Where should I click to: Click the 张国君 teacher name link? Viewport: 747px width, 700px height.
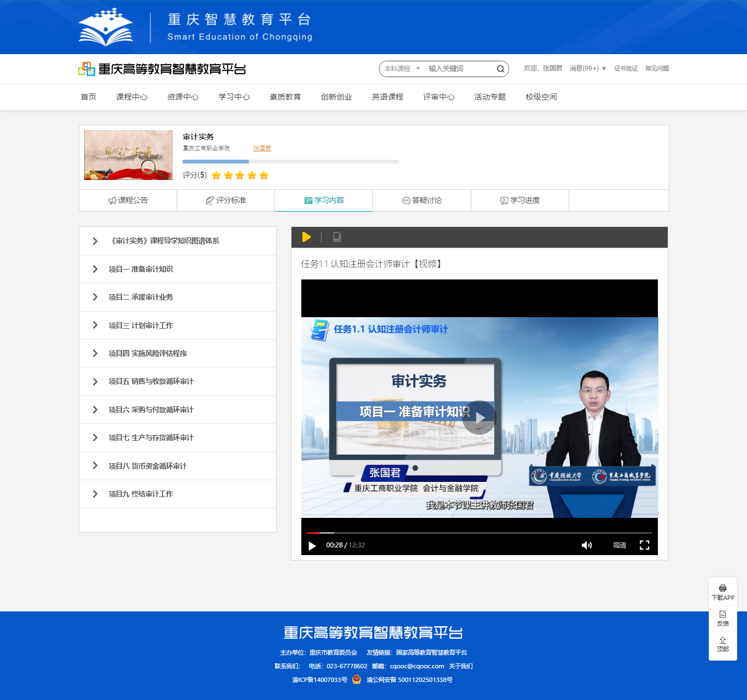[x=262, y=148]
